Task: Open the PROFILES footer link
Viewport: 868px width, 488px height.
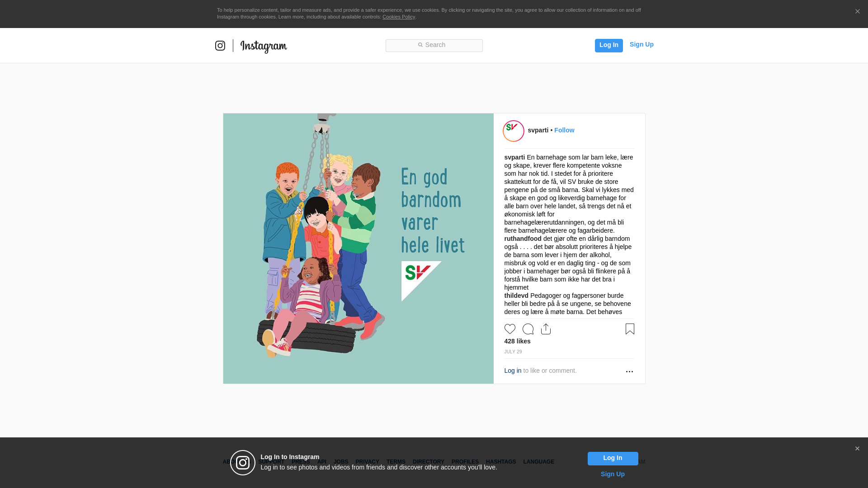Action: 465,462
